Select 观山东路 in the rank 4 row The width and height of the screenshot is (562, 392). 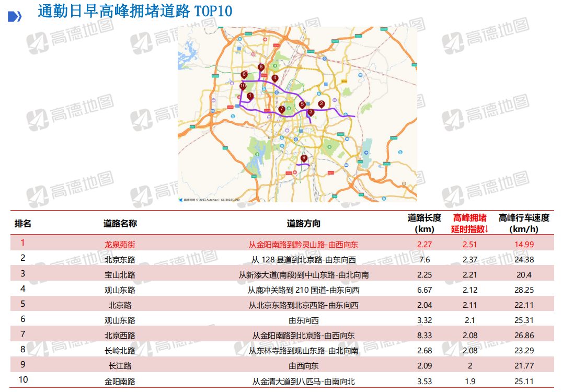(120, 290)
